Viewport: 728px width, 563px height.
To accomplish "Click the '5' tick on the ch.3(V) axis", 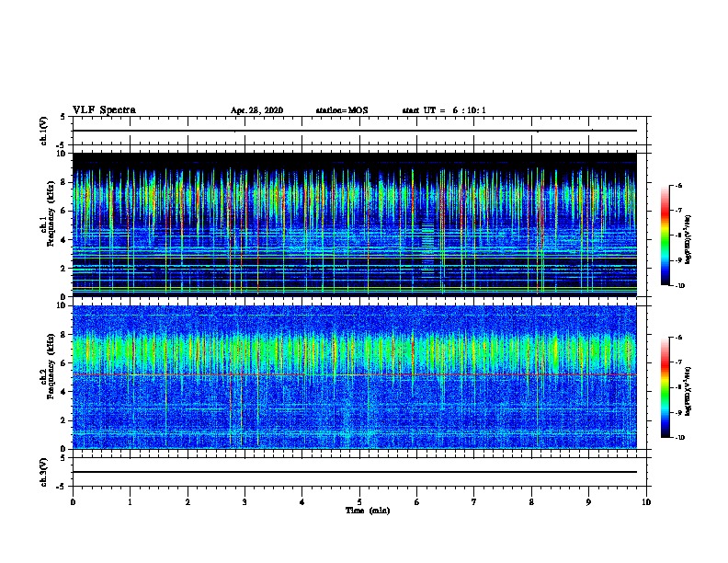I will pyautogui.click(x=64, y=458).
